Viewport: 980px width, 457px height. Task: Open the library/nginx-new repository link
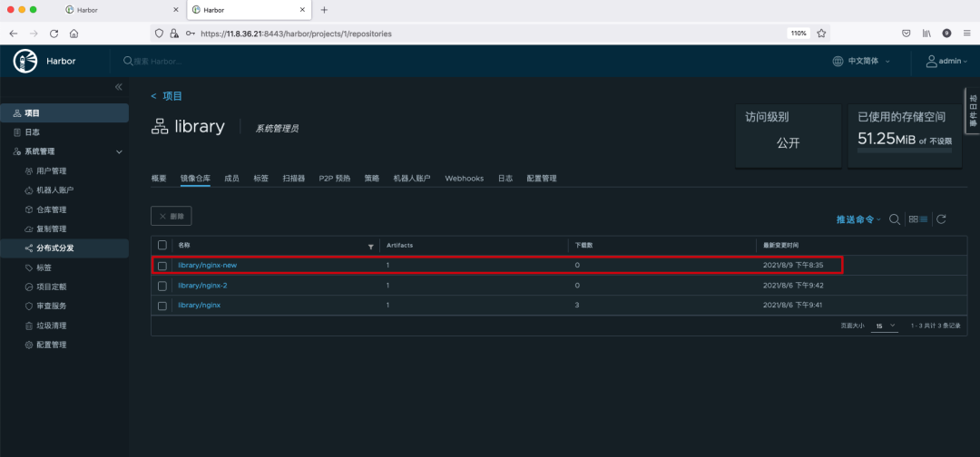click(208, 266)
